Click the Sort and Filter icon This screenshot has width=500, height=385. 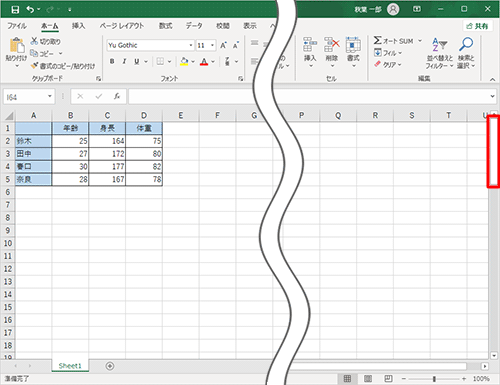[x=439, y=44]
